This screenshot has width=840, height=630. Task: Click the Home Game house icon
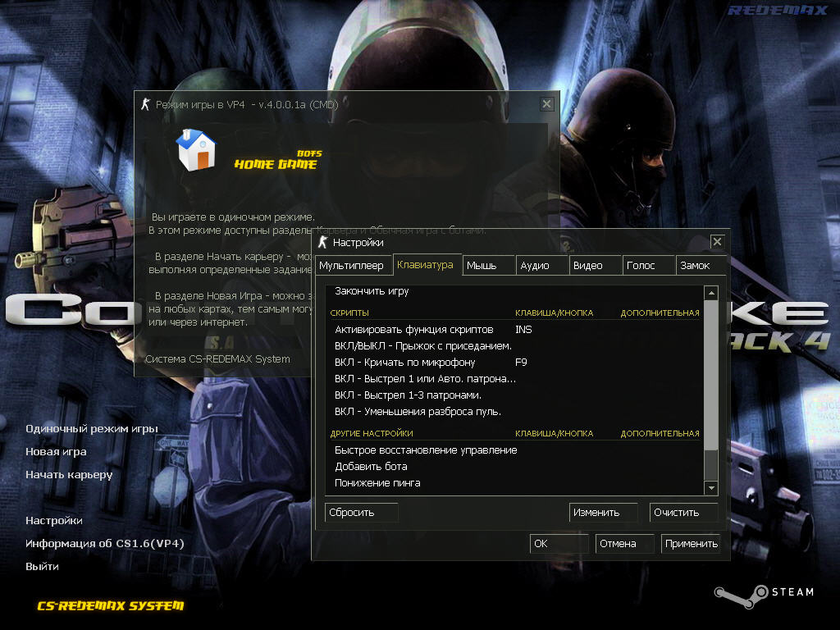click(x=196, y=150)
